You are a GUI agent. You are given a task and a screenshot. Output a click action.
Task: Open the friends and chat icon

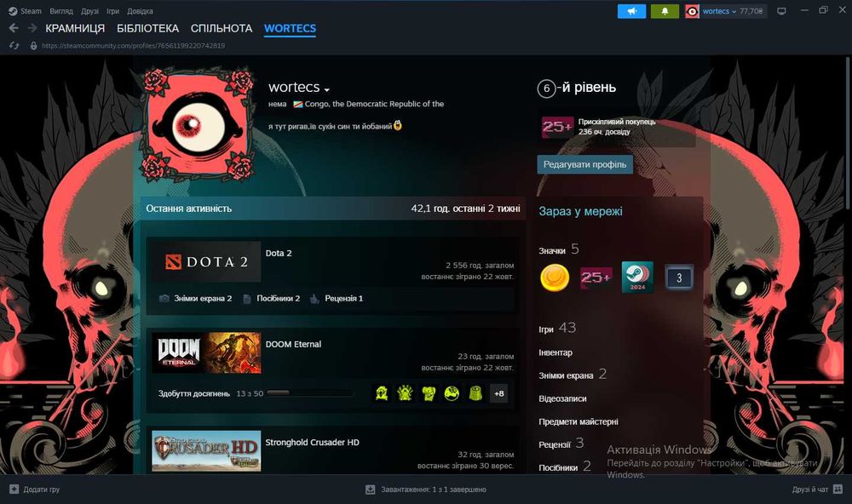coord(838,490)
